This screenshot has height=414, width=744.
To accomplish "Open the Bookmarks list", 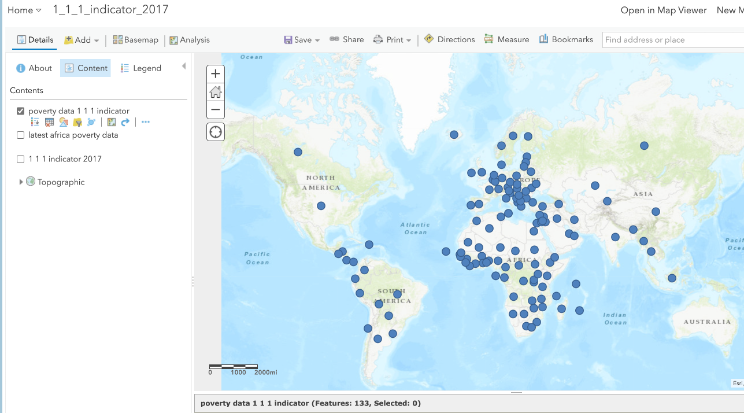I will tap(566, 39).
